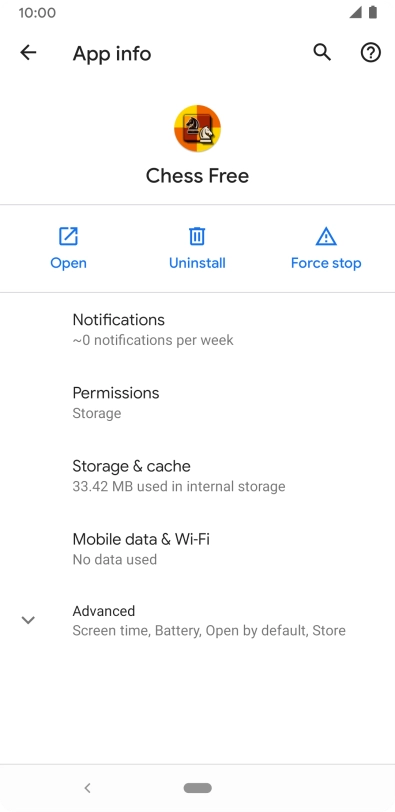
Task: Tap the Open launch icon
Action: pos(68,236)
